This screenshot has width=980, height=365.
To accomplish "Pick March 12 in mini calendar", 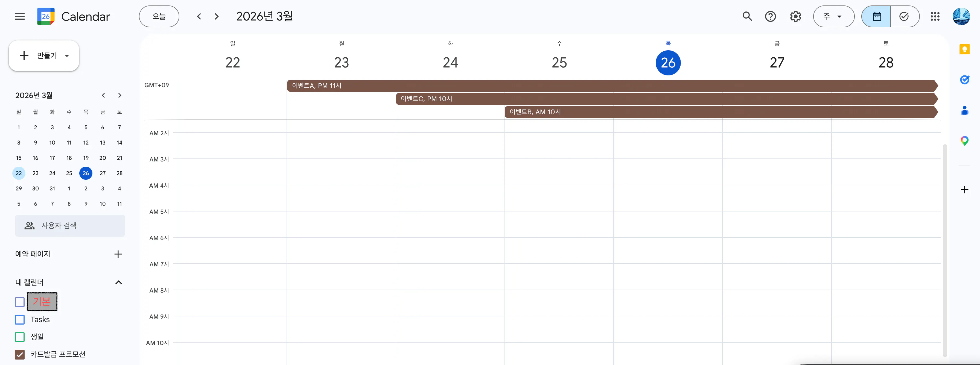I will pos(86,143).
